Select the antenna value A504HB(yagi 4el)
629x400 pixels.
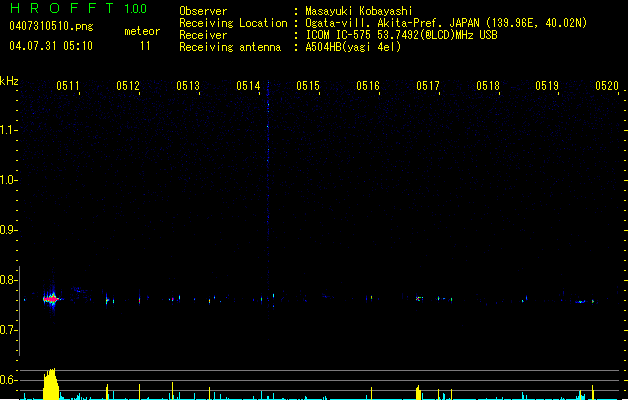click(353, 47)
